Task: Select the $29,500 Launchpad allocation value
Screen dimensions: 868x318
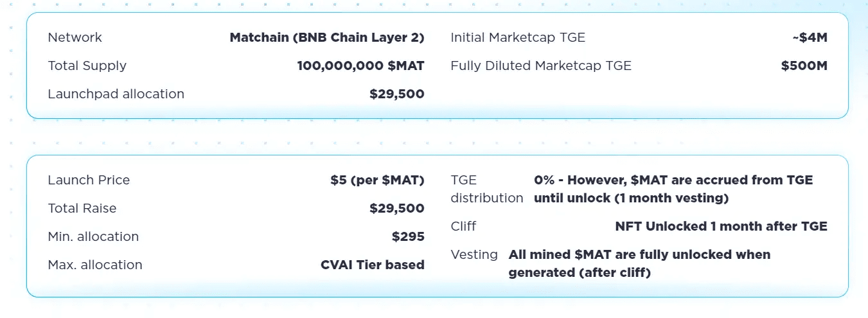Action: pyautogui.click(x=397, y=94)
